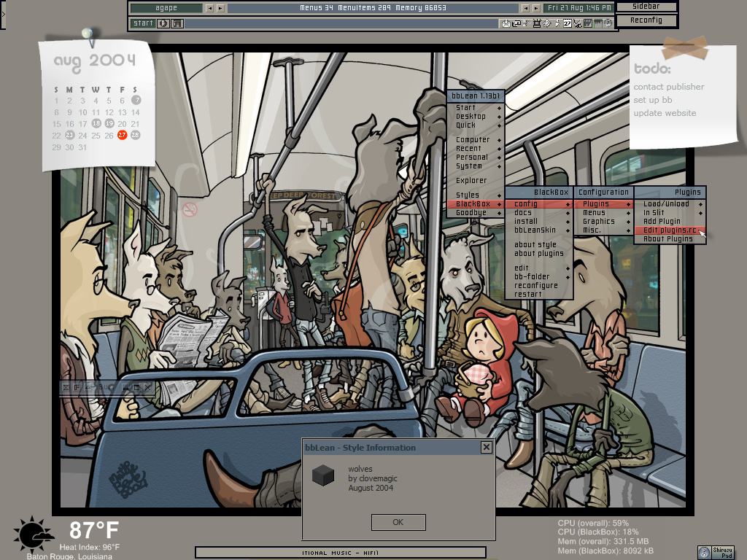Click the linked-arrows tray icon beside the envelope

(x=516, y=23)
